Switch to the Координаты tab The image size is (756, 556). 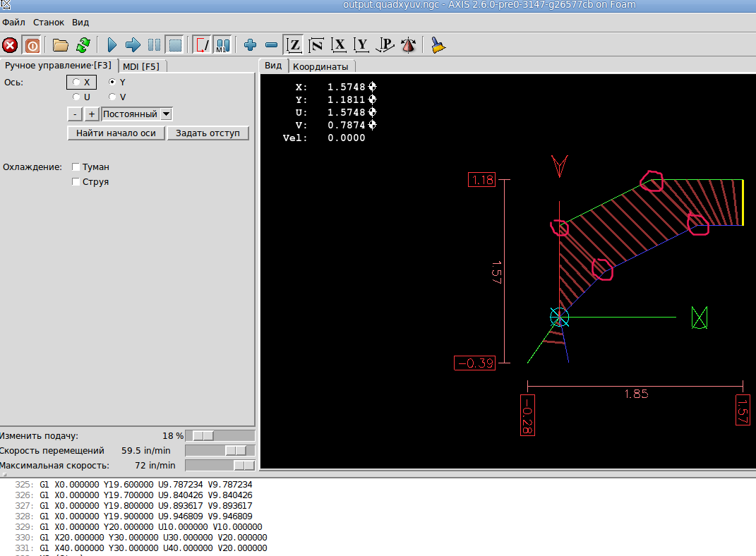coord(320,66)
